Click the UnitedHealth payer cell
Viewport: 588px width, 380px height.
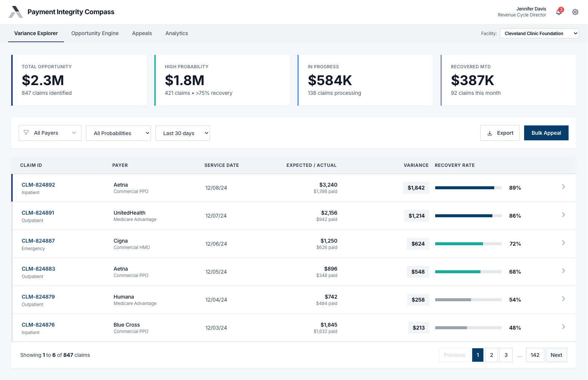click(135, 216)
